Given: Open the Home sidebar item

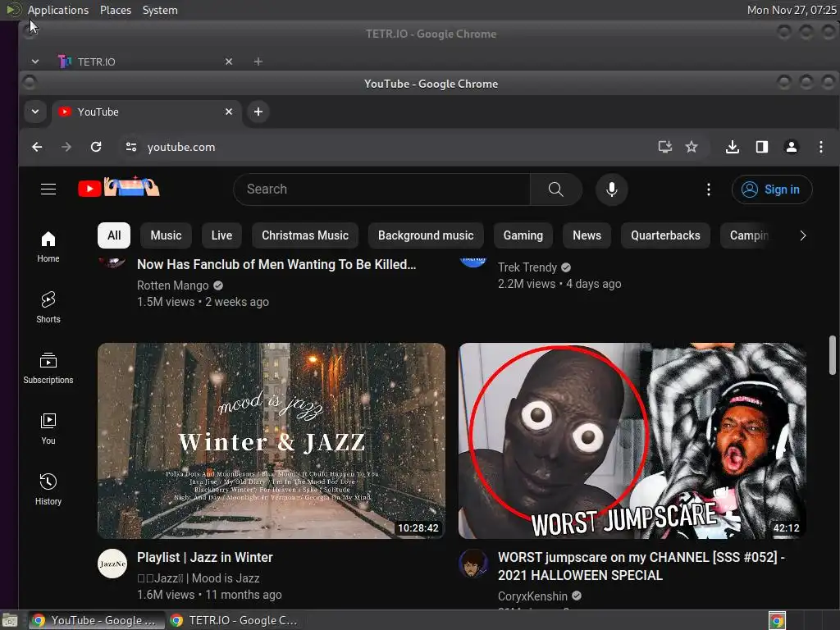Looking at the screenshot, I should pos(48,247).
